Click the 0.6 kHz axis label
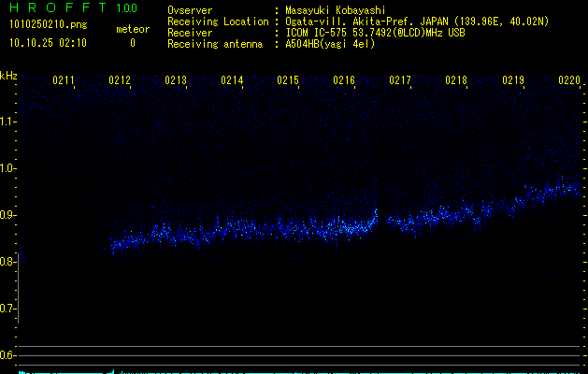Image resolution: width=588 pixels, height=374 pixels. click(x=7, y=355)
